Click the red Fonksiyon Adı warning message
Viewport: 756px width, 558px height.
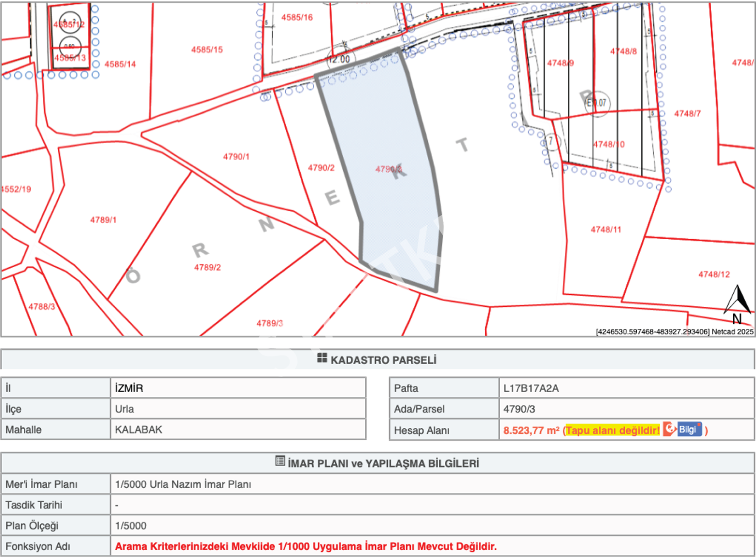pos(305,546)
